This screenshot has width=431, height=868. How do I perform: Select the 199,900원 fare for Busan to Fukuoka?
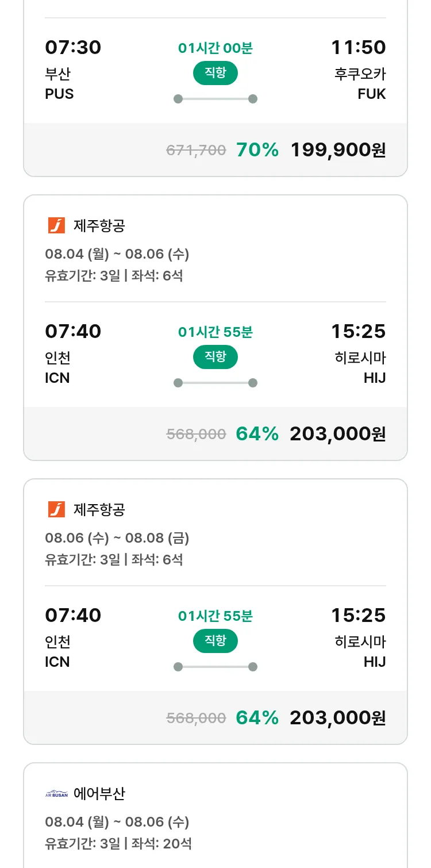point(338,150)
